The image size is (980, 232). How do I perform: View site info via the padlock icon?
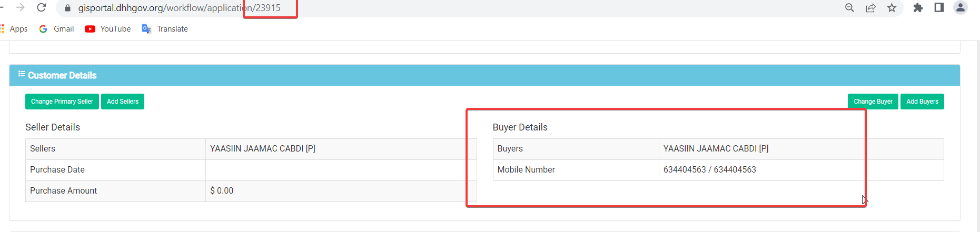pos(67,8)
